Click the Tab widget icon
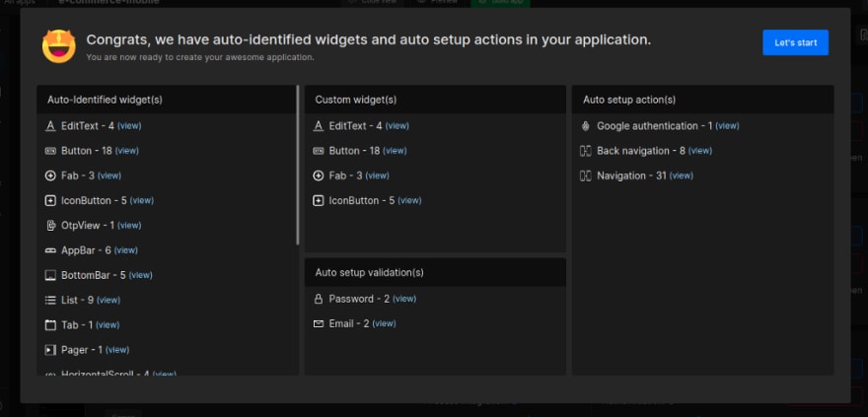 click(50, 325)
